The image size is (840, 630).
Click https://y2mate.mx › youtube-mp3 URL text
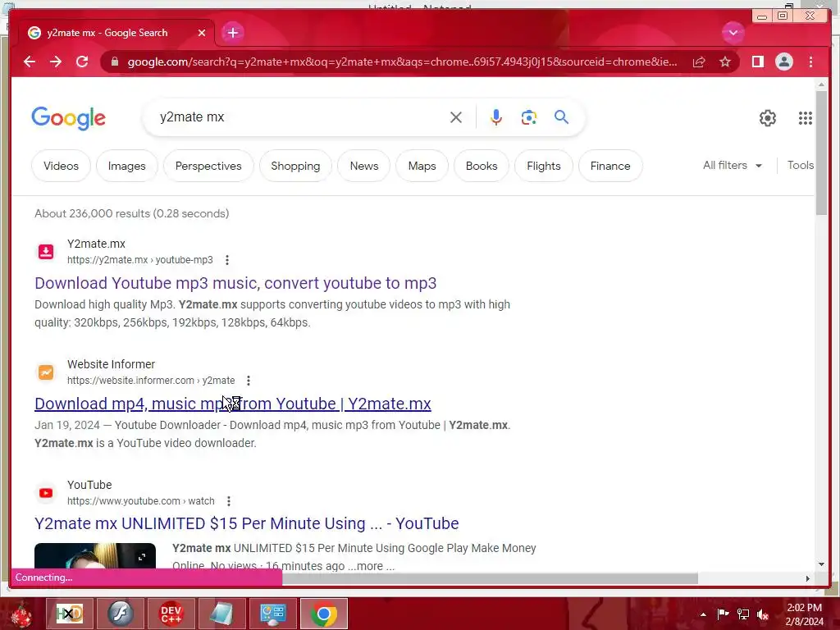coord(139,260)
